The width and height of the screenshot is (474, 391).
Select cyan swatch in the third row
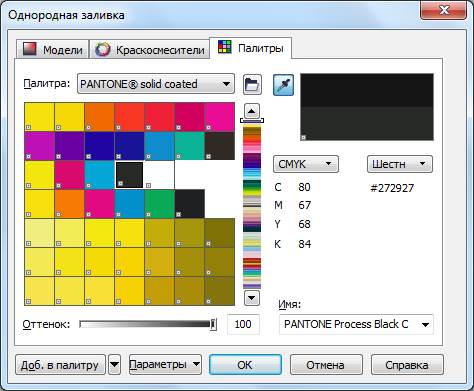pyautogui.click(x=99, y=175)
